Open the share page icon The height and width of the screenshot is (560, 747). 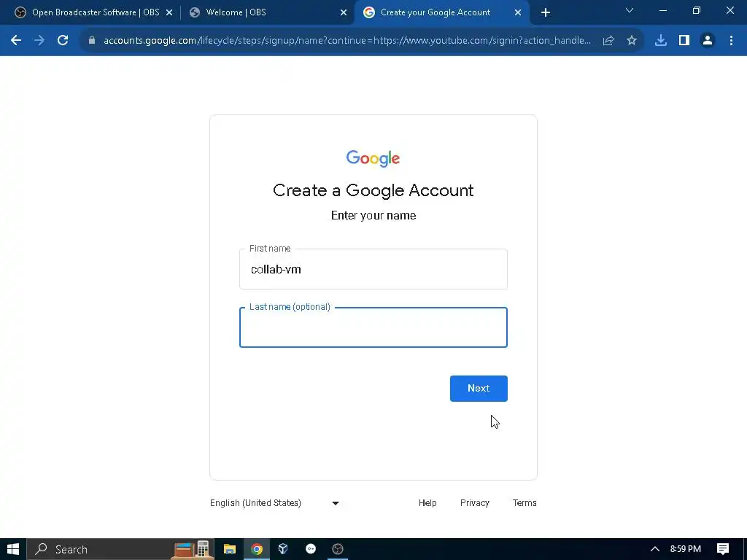(608, 41)
